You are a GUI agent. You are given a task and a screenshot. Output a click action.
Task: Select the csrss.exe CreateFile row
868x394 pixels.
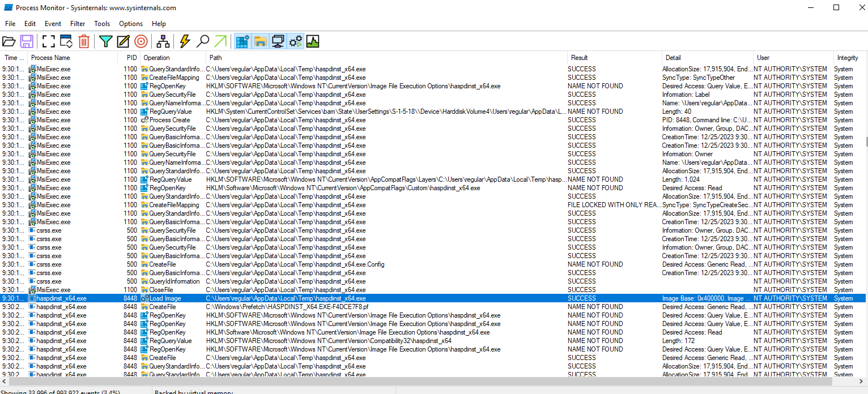coord(433,264)
